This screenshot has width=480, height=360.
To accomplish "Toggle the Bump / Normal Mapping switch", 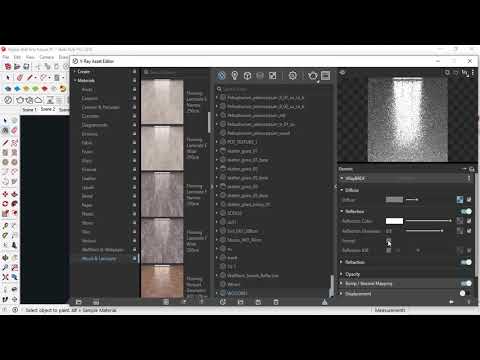I will (x=466, y=283).
